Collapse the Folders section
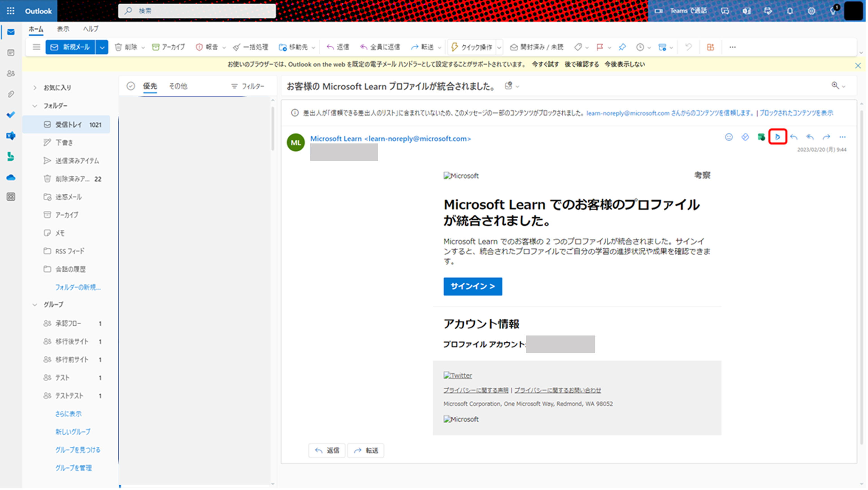 pos(35,106)
